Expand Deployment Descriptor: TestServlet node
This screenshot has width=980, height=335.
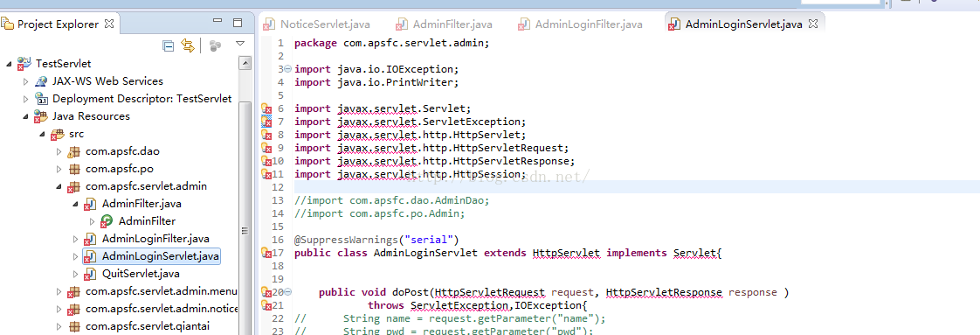click(25, 99)
